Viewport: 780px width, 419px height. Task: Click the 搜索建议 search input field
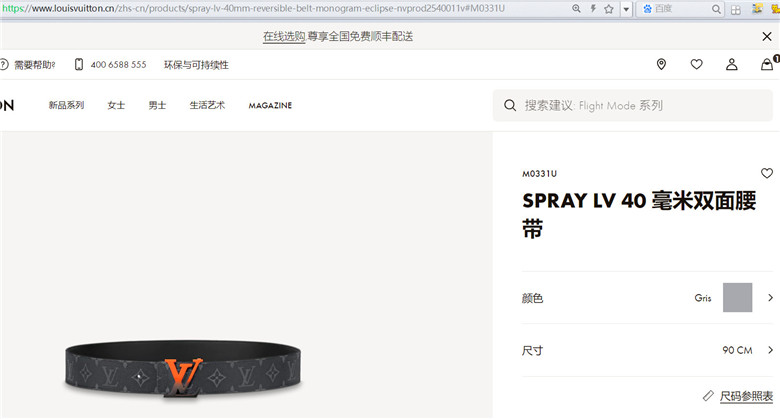pyautogui.click(x=633, y=105)
